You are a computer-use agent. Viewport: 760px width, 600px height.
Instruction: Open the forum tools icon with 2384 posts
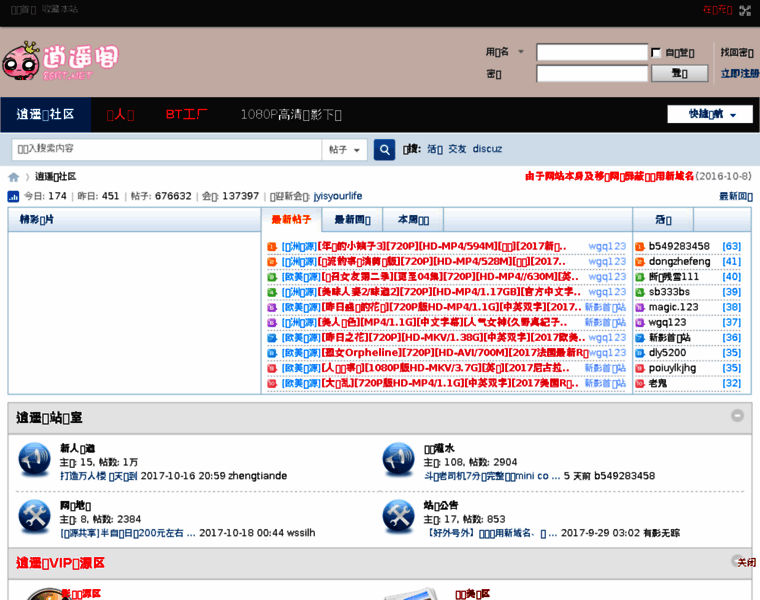(34, 516)
